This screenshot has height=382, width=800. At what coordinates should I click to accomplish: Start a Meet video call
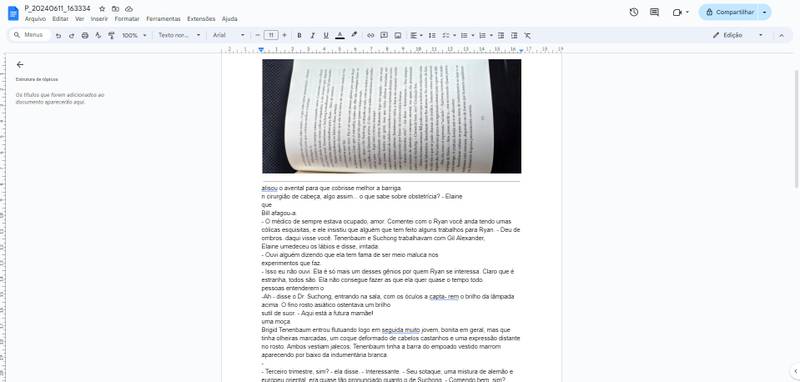[681, 12]
